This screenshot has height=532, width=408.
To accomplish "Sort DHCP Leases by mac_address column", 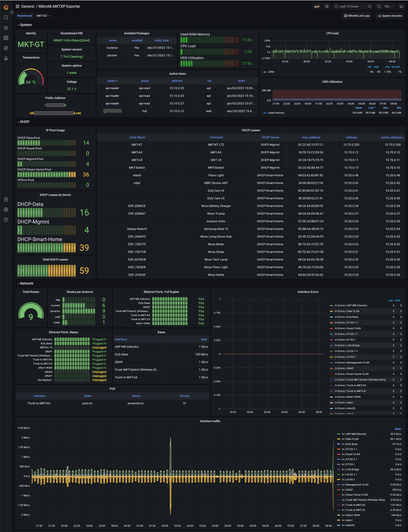I will point(311,137).
